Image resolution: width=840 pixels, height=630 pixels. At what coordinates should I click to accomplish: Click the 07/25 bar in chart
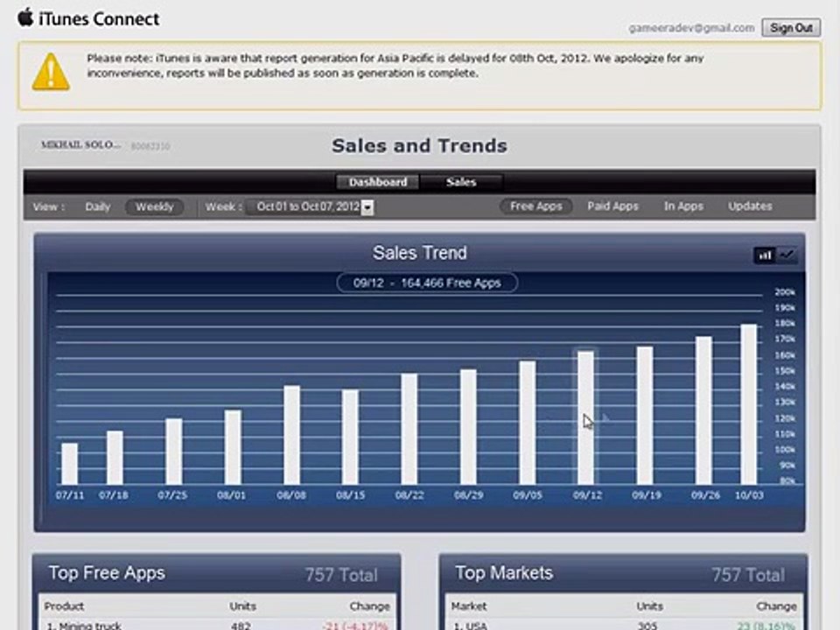click(x=173, y=451)
